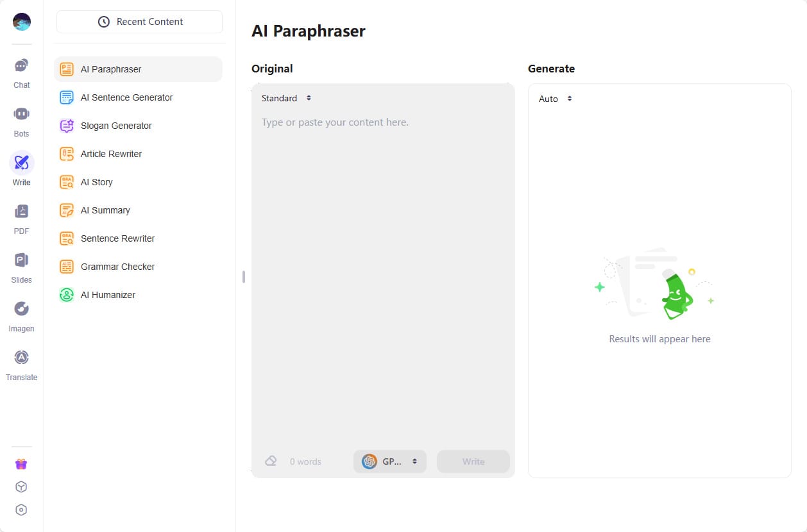Open the Chat section icon
Screen dimensions: 807x532
coord(21,66)
